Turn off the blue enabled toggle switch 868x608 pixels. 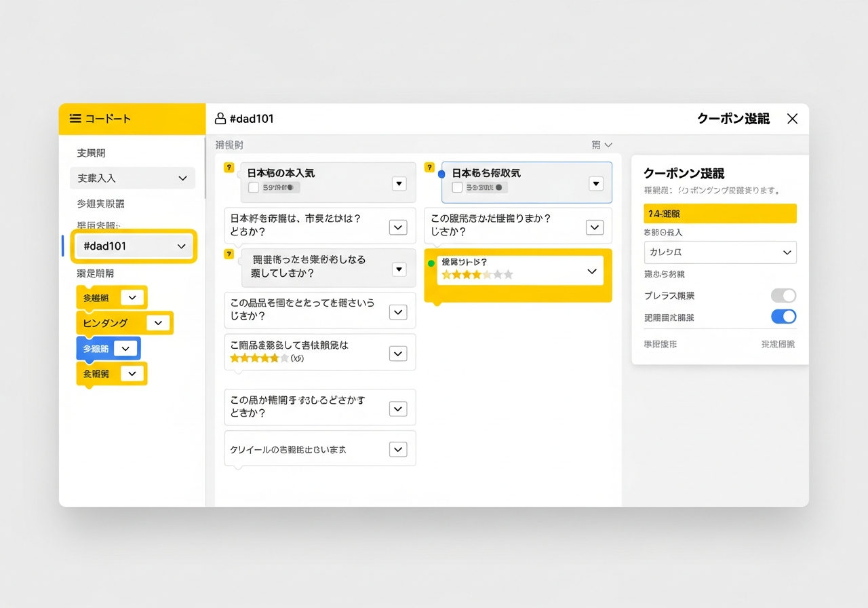[783, 317]
